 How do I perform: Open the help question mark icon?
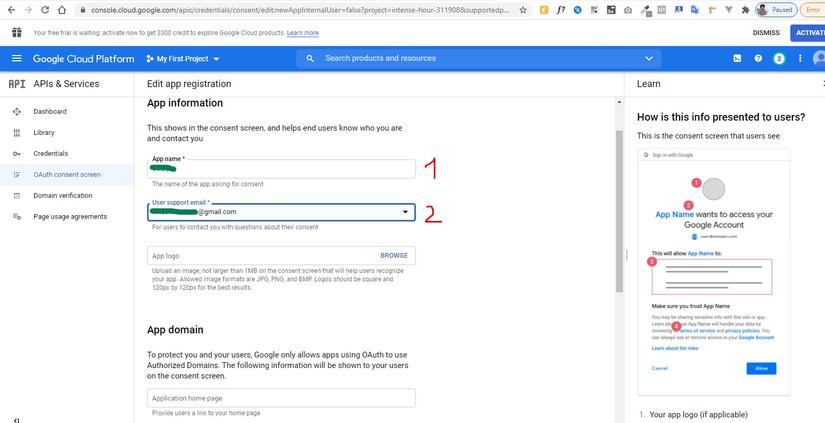(x=758, y=58)
